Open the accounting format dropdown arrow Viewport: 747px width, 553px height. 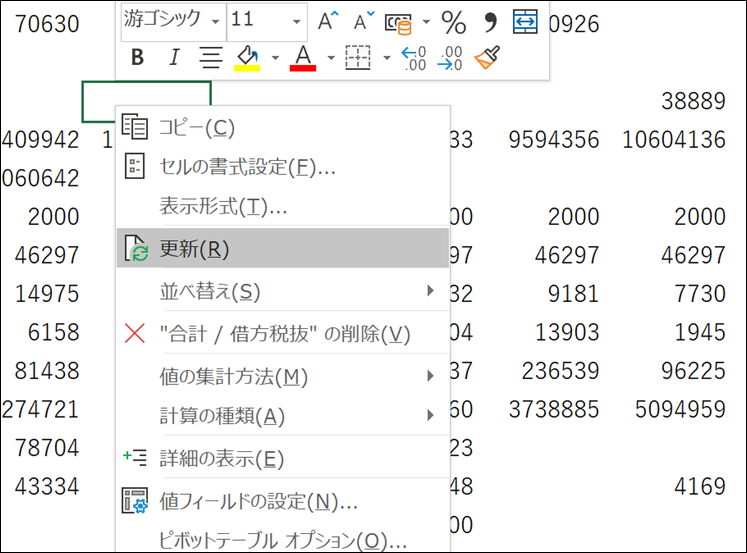coord(426,21)
